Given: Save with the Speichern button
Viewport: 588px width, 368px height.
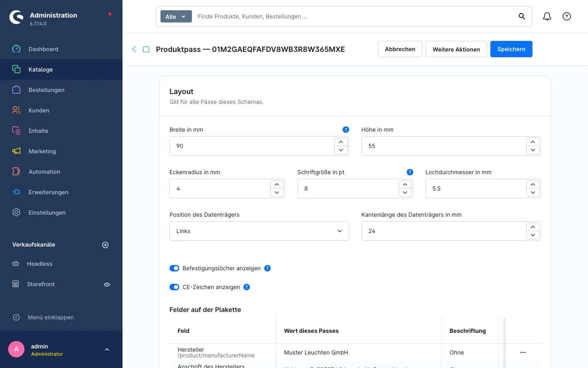Looking at the screenshot, I should (x=511, y=49).
